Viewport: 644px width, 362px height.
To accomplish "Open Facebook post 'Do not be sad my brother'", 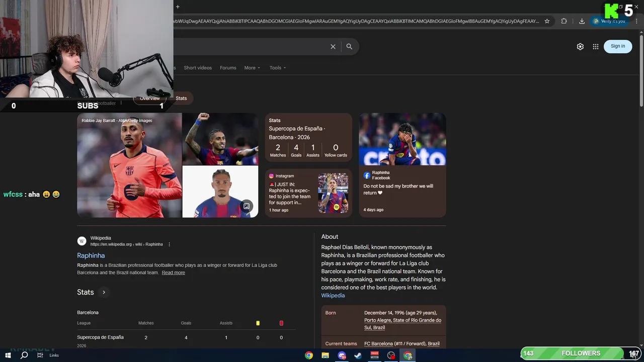I will (x=398, y=189).
